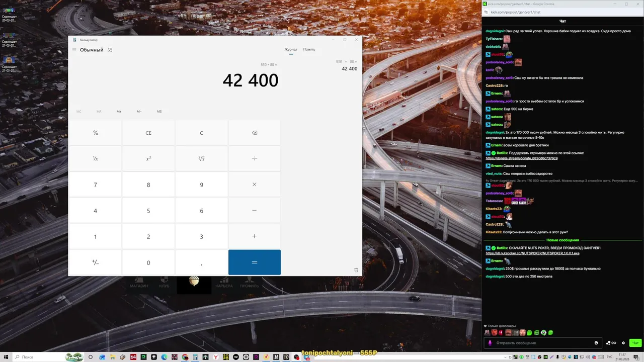Toggle calculator keep-on-top icon
This screenshot has height=362, width=644.
[110, 50]
